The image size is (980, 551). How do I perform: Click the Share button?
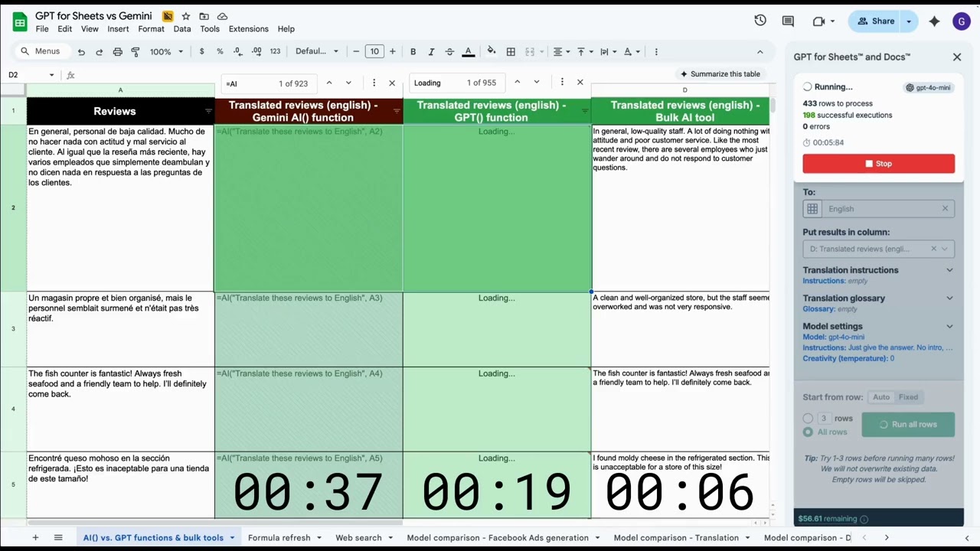[875, 21]
